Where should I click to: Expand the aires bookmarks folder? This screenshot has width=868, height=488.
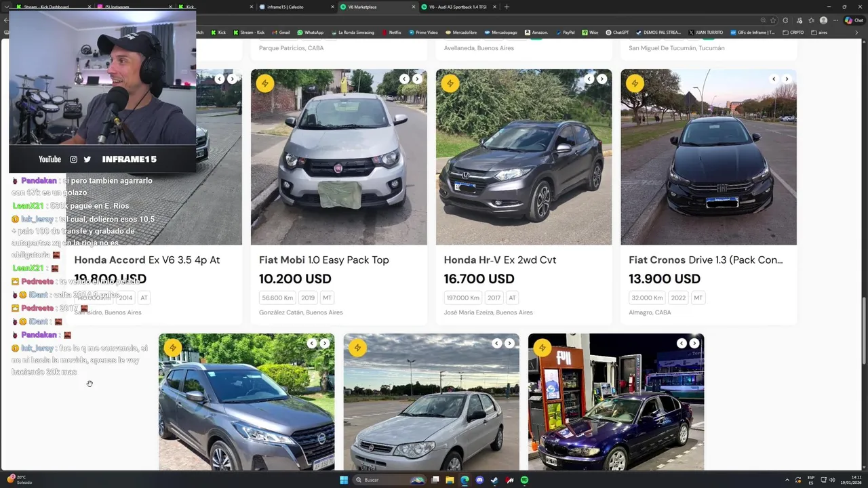pyautogui.click(x=819, y=33)
